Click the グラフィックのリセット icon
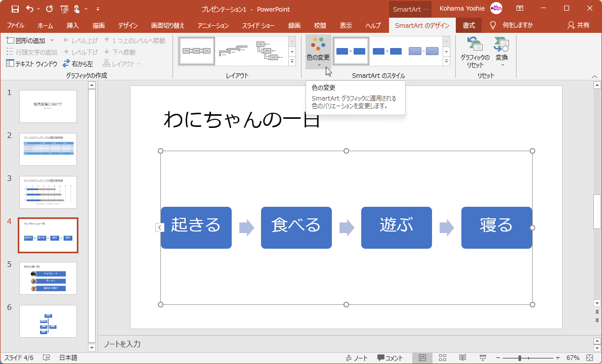This screenshot has width=602, height=364. tap(475, 51)
